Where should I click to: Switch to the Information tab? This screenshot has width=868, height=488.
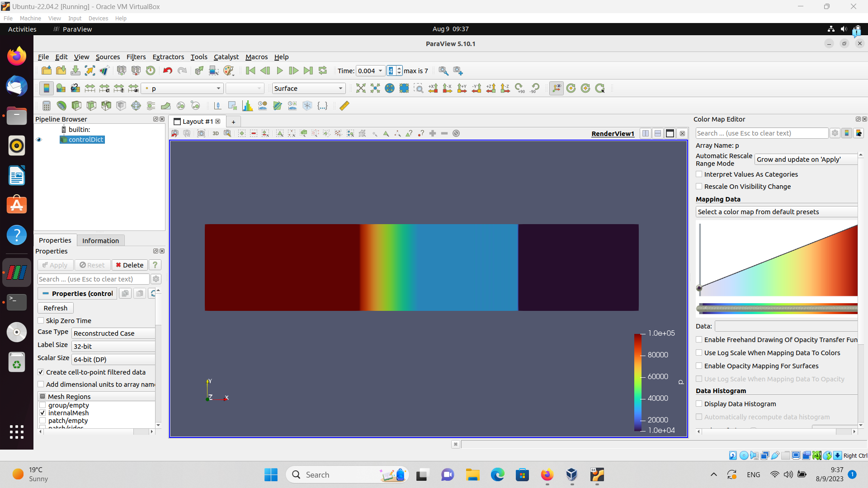tap(100, 241)
